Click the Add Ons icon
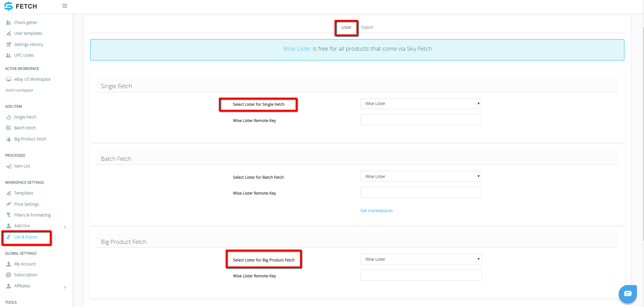Image resolution: width=644 pixels, height=307 pixels. (x=8, y=226)
